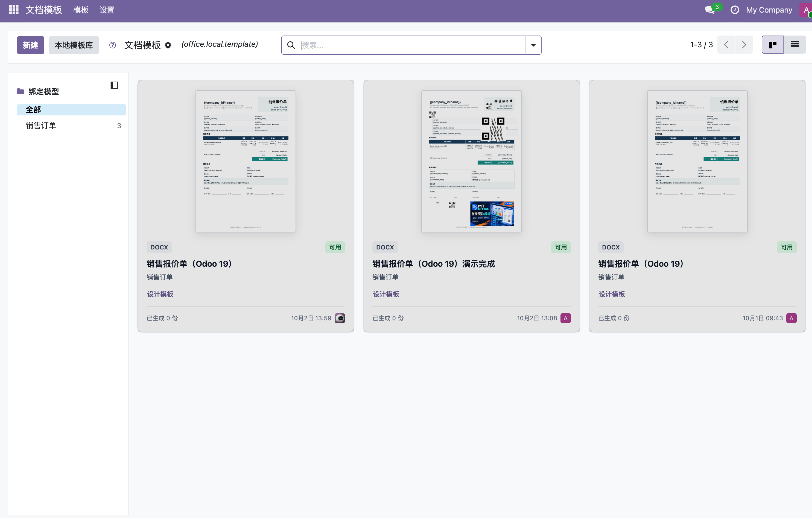Click 设计模板 on the 13:59 card
Image resolution: width=812 pixels, height=518 pixels.
click(x=160, y=294)
